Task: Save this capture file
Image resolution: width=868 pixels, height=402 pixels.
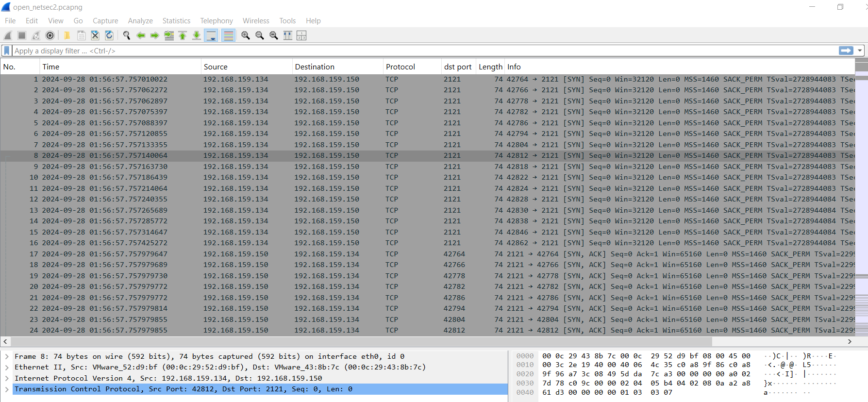Action: click(82, 35)
